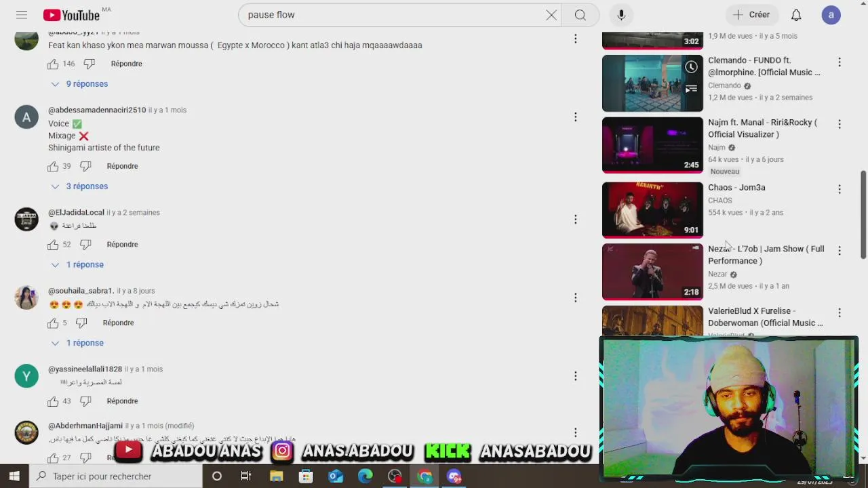This screenshot has width=868, height=488.
Task: Click Watch later clock on FUNDO thumbnail
Action: [691, 67]
